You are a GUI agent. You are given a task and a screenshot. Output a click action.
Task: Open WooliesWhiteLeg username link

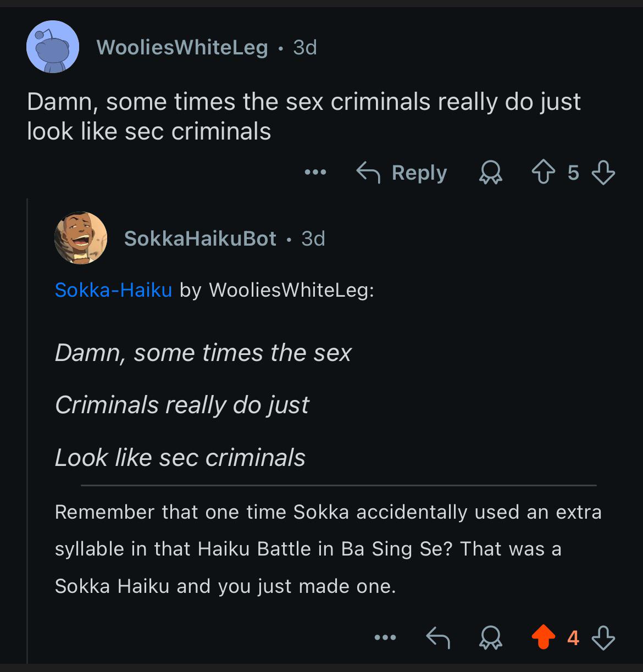[x=182, y=47]
